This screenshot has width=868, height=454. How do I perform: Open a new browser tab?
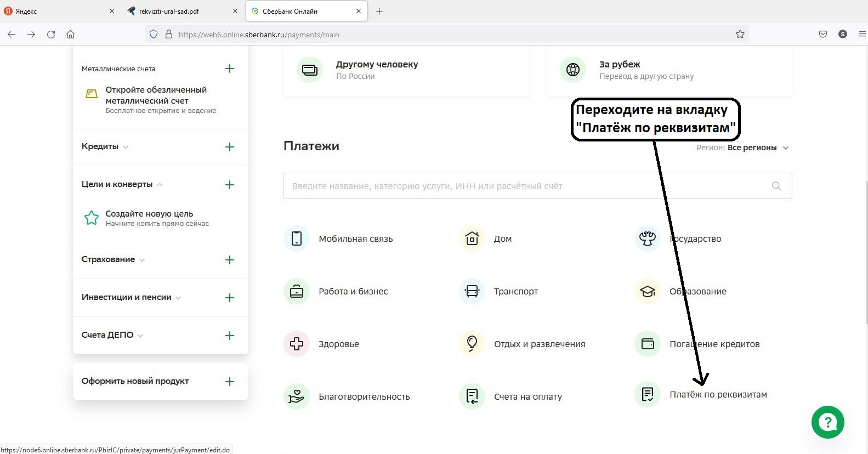tap(379, 11)
